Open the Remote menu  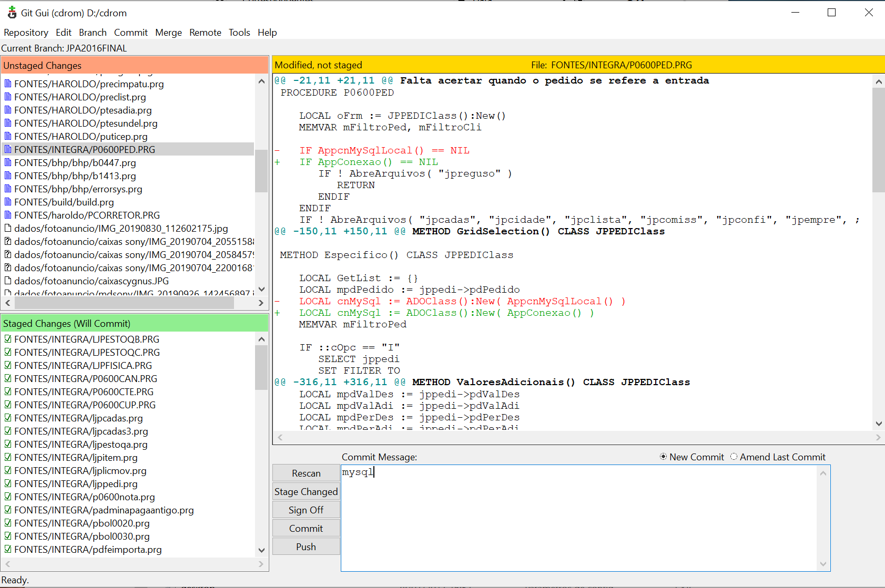click(205, 33)
